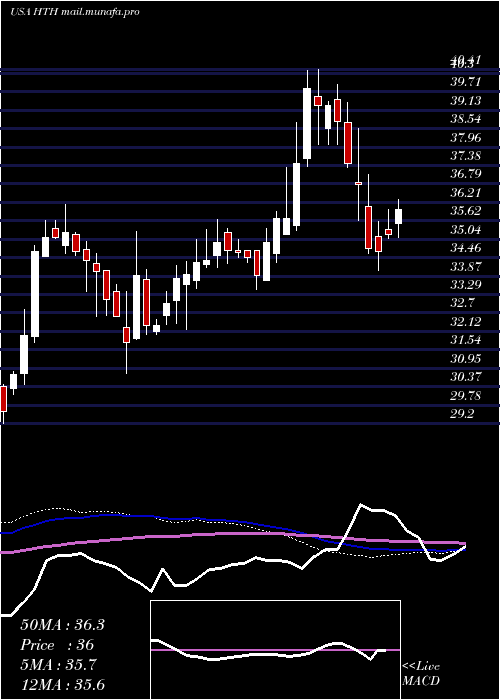Click the '<<Live MACD' label
The width and height of the screenshot is (500, 700).
coord(421,674)
